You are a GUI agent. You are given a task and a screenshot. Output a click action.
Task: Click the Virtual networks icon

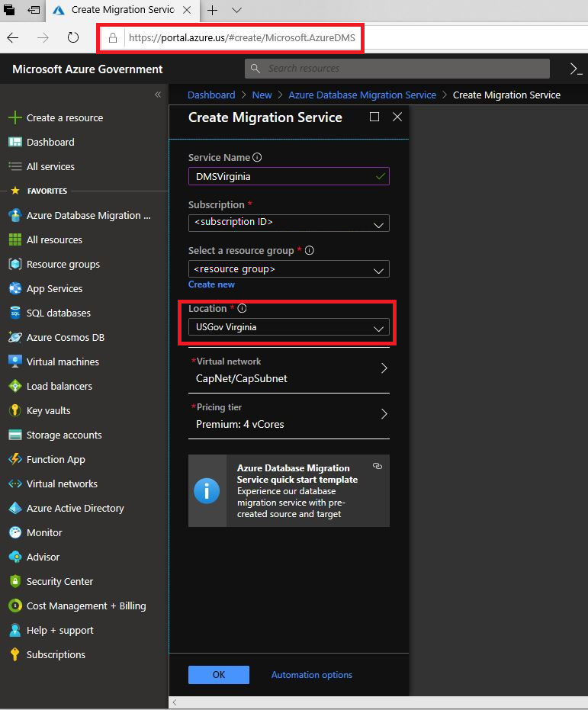[x=15, y=484]
